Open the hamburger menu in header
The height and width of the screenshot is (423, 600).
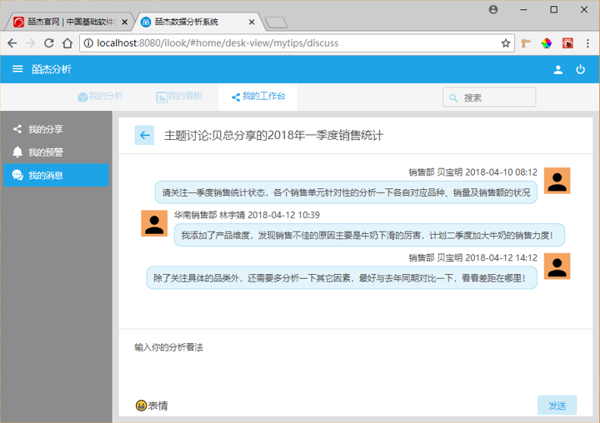18,69
